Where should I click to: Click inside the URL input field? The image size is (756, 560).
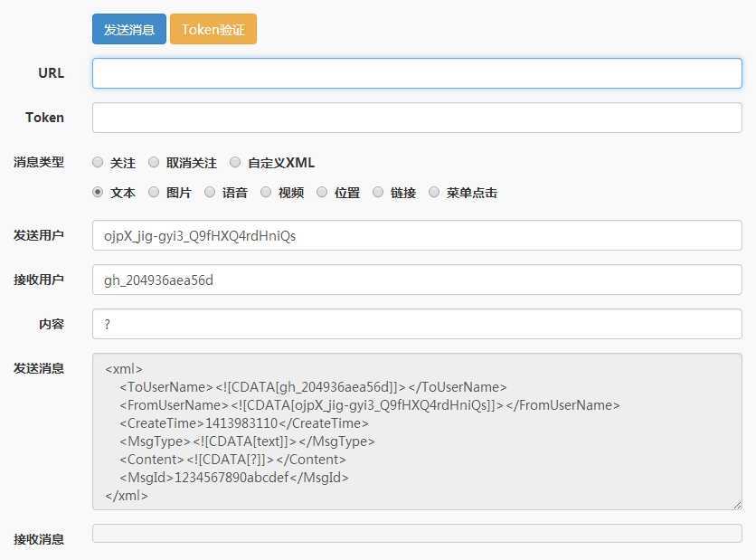(416, 73)
